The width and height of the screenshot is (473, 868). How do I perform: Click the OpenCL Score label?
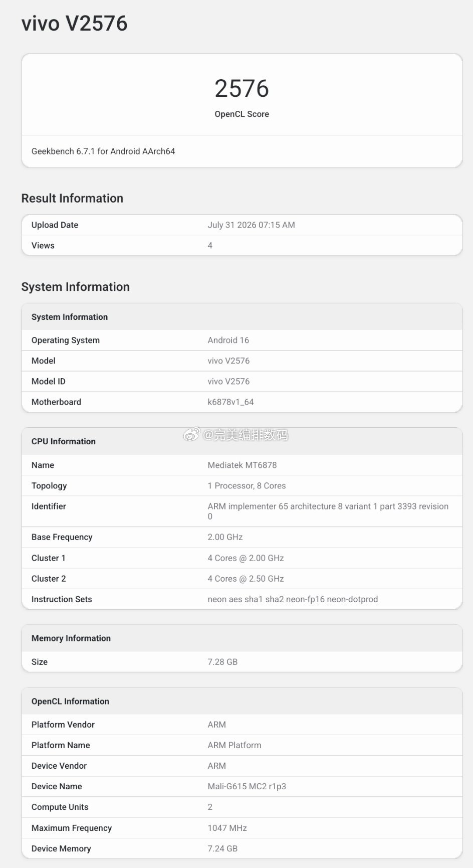click(242, 114)
